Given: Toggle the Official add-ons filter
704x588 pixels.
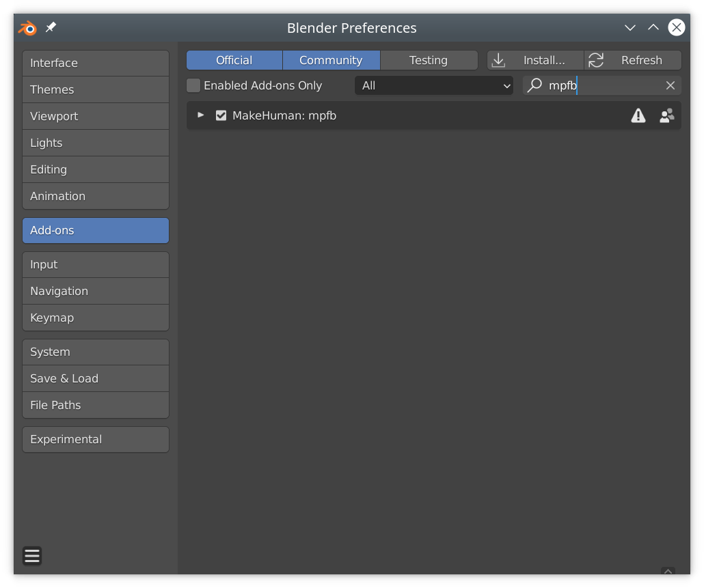Looking at the screenshot, I should [x=234, y=60].
